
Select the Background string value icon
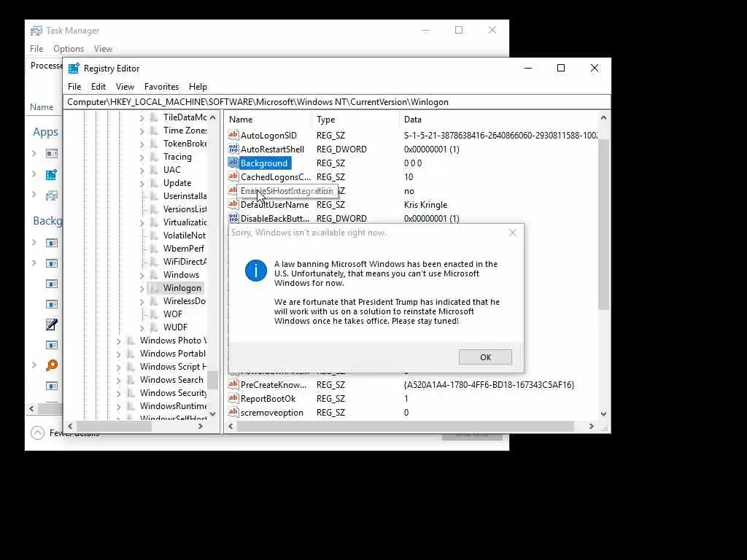pyautogui.click(x=233, y=163)
